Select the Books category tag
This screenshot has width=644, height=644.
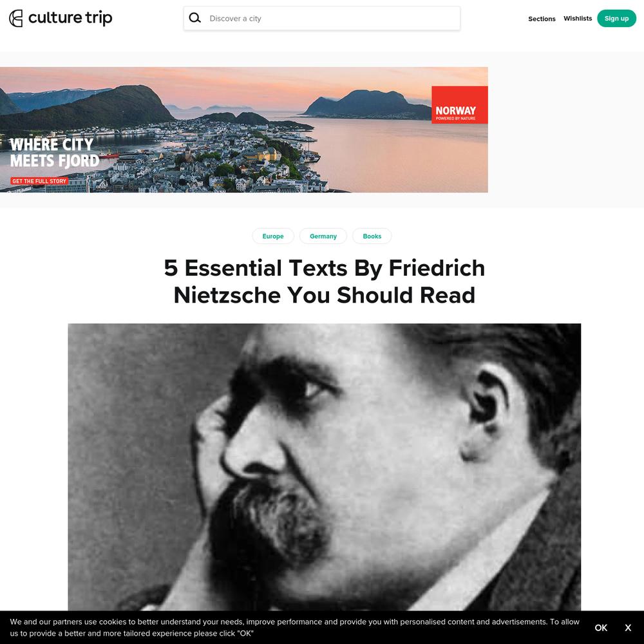pos(372,236)
